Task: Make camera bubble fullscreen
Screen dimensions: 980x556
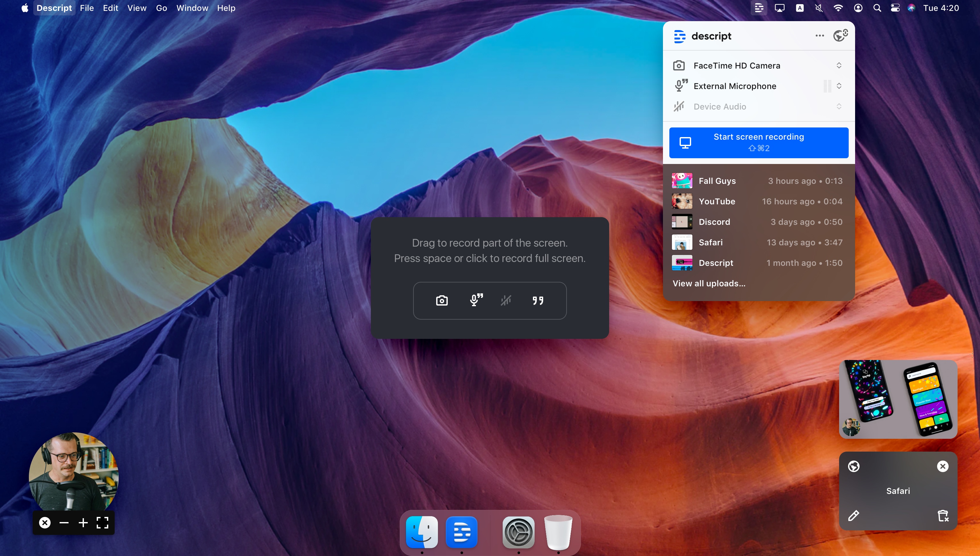Action: click(x=102, y=522)
